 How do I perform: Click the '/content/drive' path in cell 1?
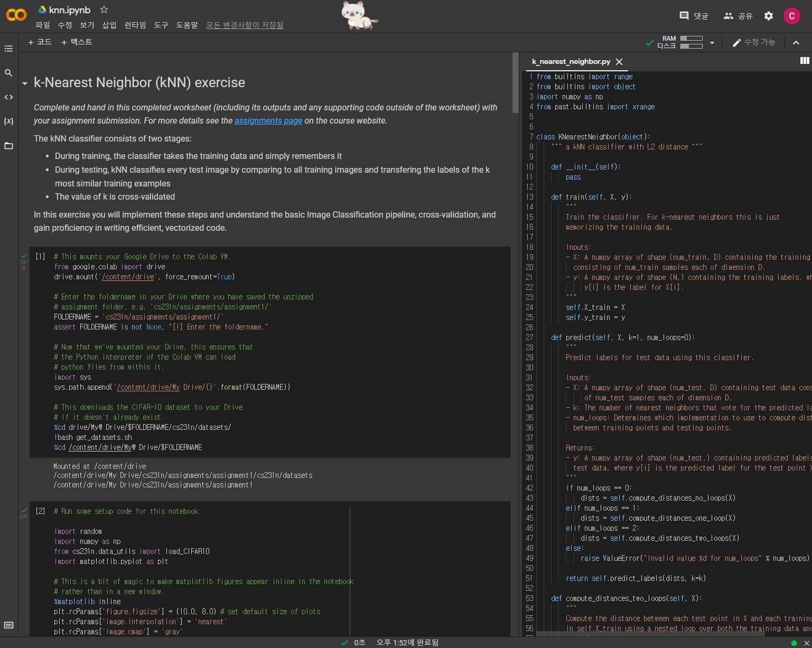click(x=128, y=277)
